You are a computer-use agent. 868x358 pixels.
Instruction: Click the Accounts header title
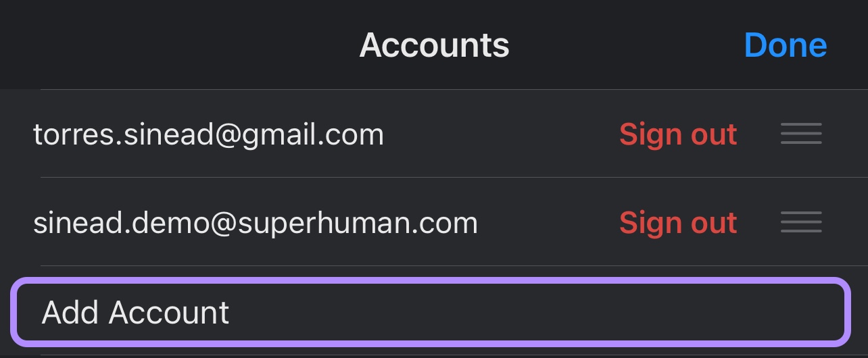click(x=434, y=45)
